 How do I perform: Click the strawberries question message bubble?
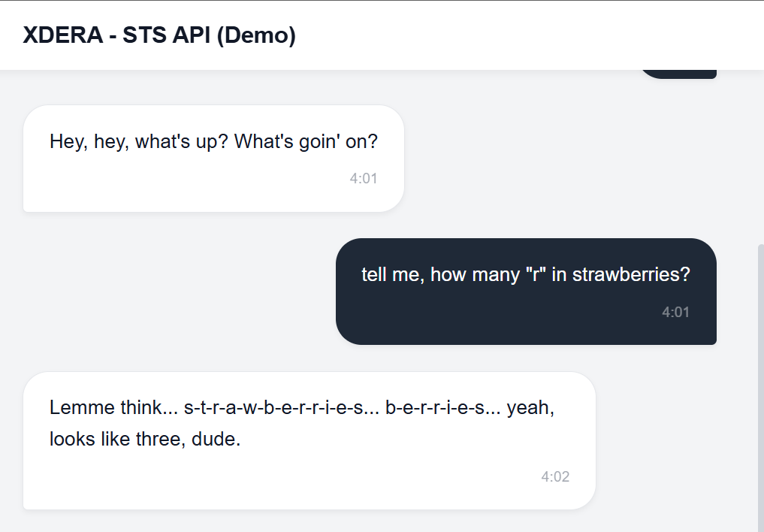point(526,292)
